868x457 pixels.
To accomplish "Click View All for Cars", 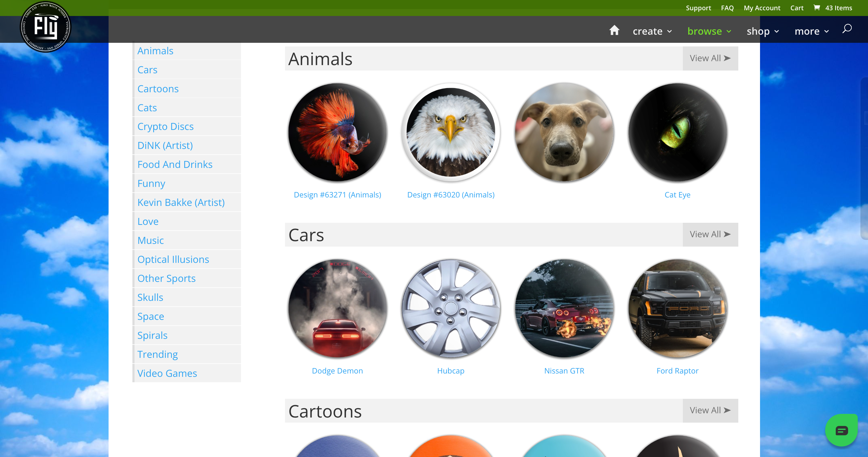I will pos(710,235).
